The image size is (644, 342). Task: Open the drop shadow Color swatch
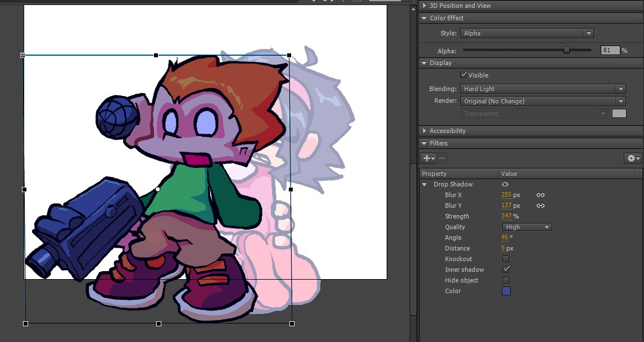point(506,291)
